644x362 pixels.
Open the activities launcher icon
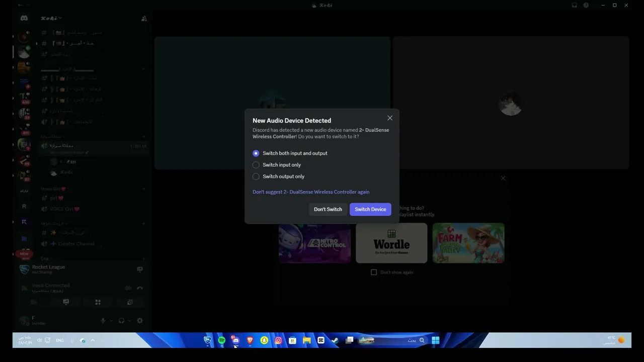(98, 302)
